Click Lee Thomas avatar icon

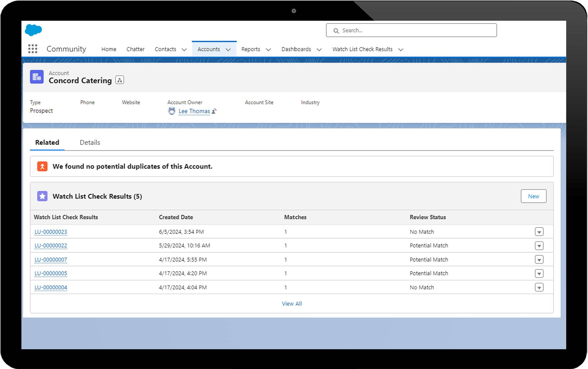point(172,111)
